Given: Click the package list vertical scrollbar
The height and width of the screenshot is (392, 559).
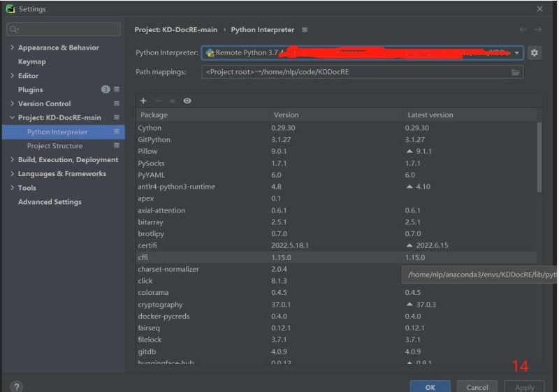Looking at the screenshot, I should [539, 157].
